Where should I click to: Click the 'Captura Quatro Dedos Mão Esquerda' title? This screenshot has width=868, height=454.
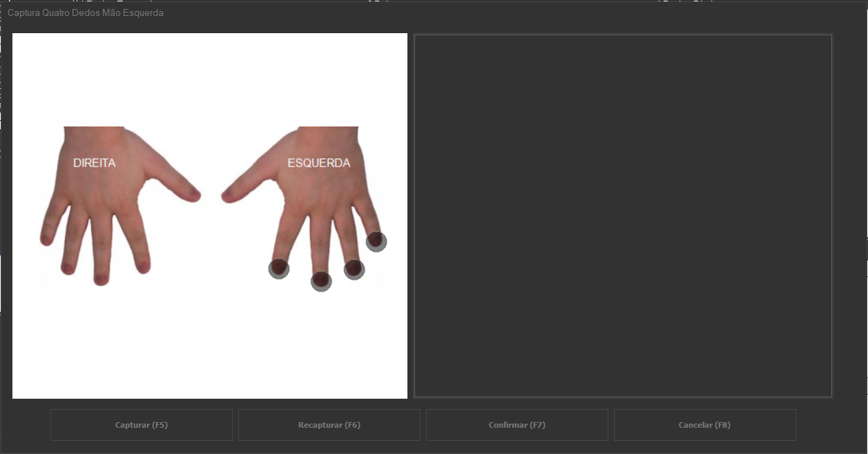(86, 13)
